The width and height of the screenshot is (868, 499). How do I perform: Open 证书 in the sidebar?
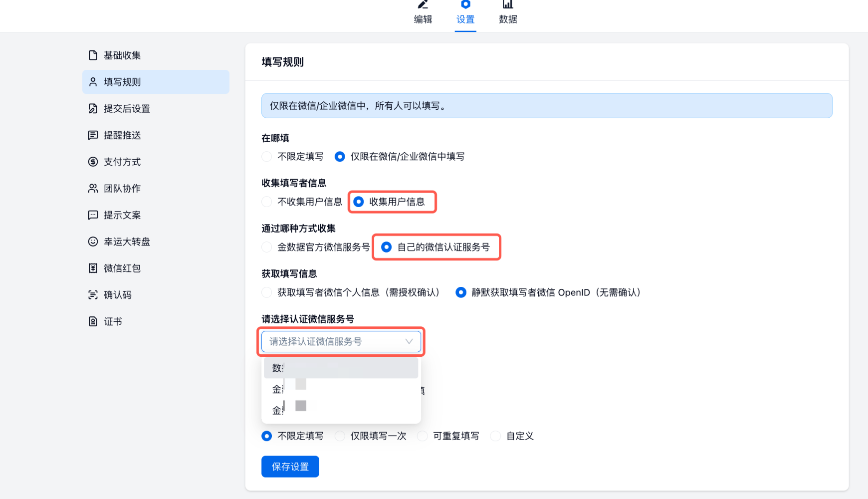point(113,322)
